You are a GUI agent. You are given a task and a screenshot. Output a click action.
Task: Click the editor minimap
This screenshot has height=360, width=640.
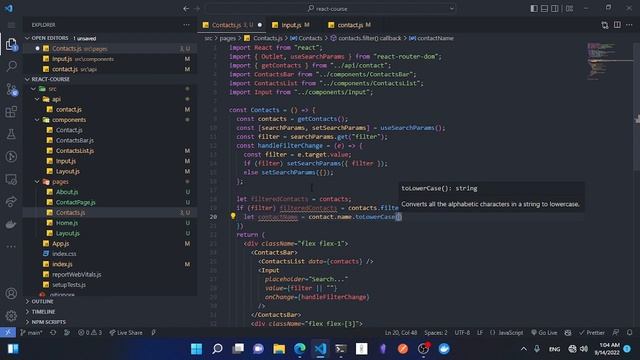click(x=610, y=61)
